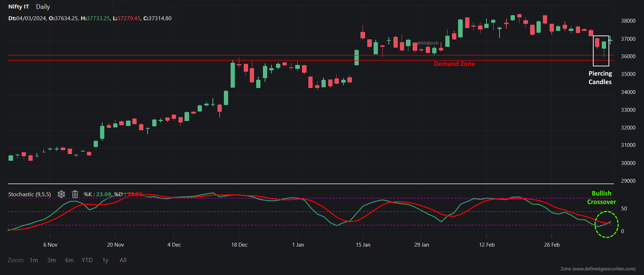Click the stochastic 50 level axis label
644x275 pixels.
624,209
